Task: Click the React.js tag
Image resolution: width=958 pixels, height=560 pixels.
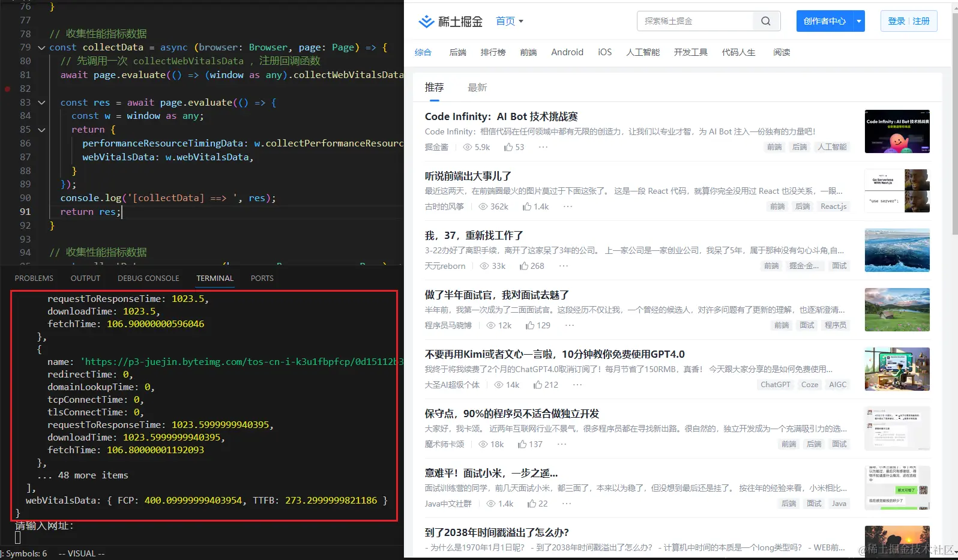Action: [834, 206]
